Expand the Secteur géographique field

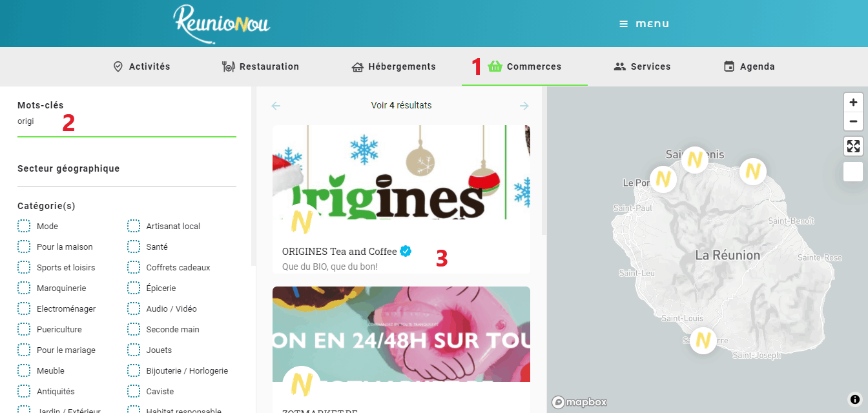point(127,170)
